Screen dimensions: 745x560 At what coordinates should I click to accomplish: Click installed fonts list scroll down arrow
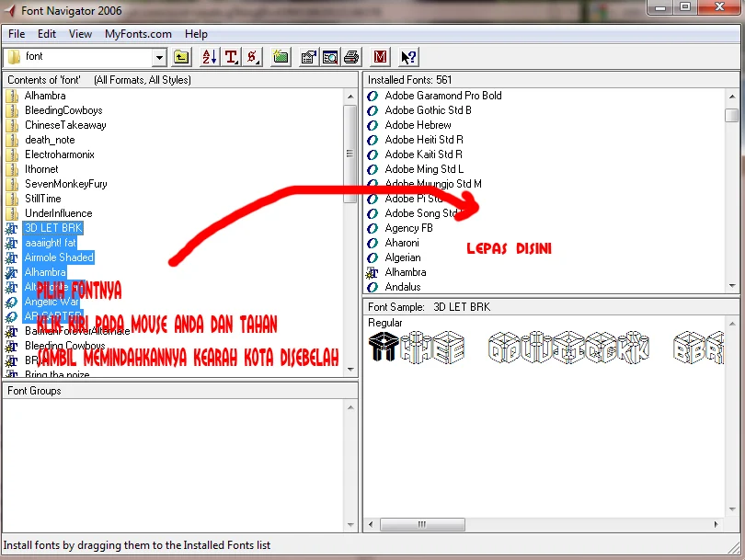click(732, 286)
